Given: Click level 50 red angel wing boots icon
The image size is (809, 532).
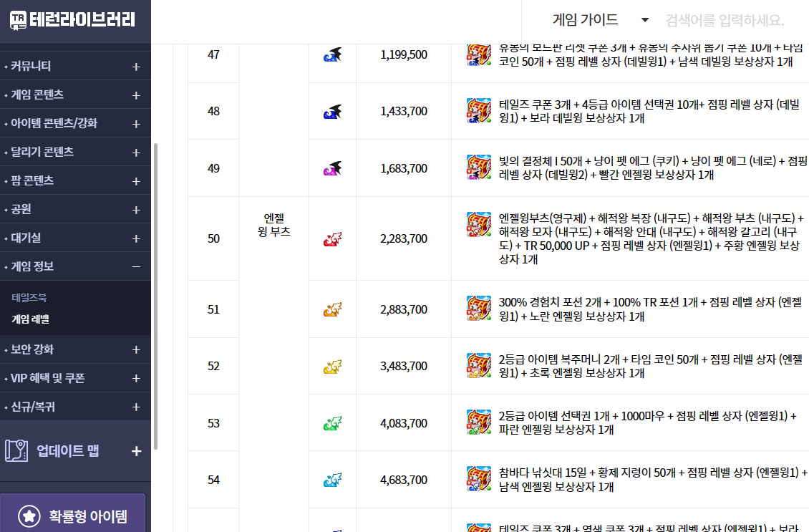Looking at the screenshot, I should coord(332,239).
